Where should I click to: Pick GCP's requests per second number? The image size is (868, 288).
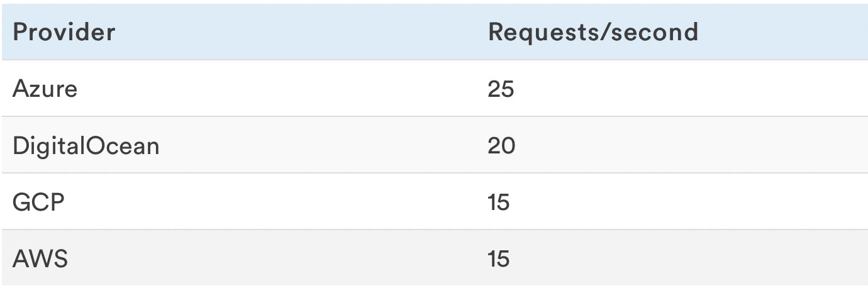499,202
